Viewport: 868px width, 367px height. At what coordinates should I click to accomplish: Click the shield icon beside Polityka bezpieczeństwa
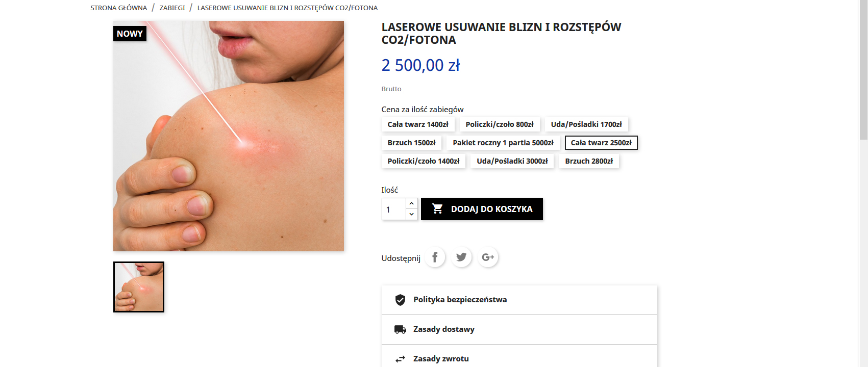click(400, 300)
